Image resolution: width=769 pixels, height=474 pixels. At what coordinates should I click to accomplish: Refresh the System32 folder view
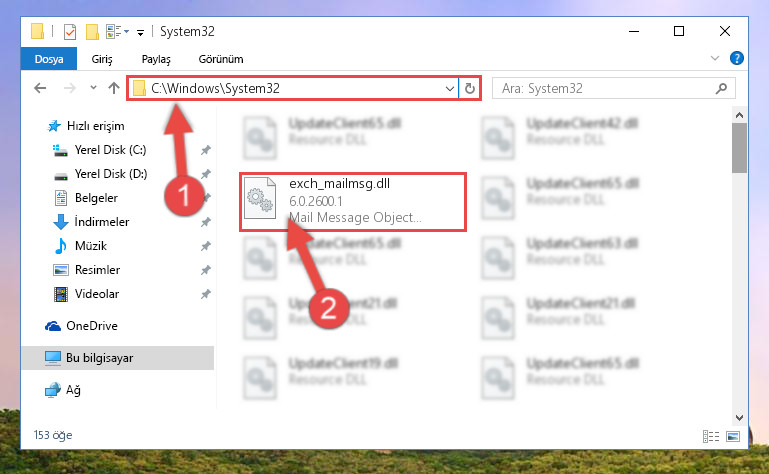469,88
